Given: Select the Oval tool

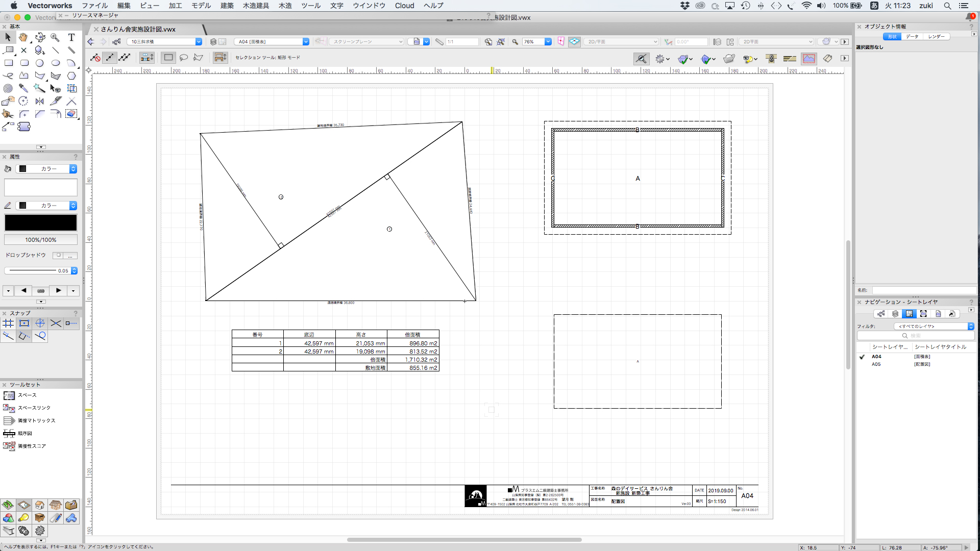Looking at the screenshot, I should coord(56,63).
